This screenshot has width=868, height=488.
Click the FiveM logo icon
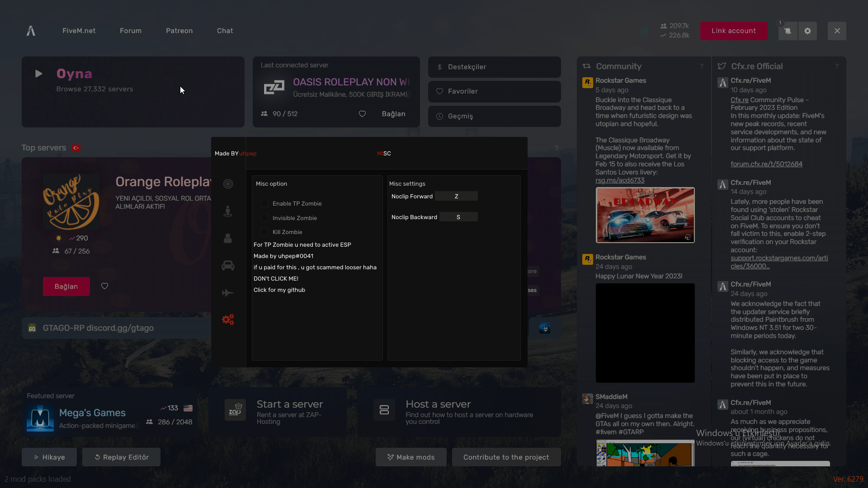pos(31,31)
